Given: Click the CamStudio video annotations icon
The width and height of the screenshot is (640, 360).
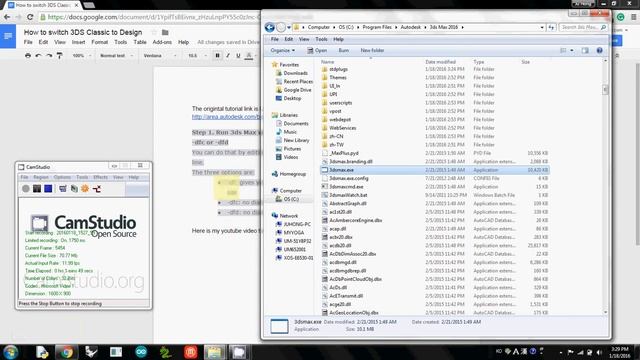Looking at the screenshot, I should point(74,189).
